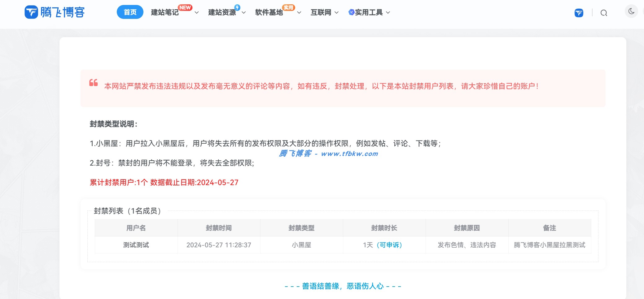Open the 互联网 menu item
This screenshot has width=644, height=299.
coord(321,12)
